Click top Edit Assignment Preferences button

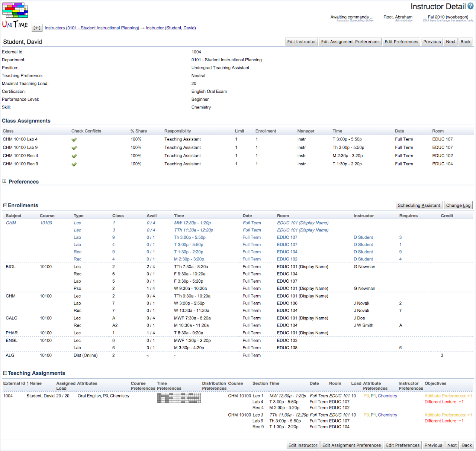(350, 42)
